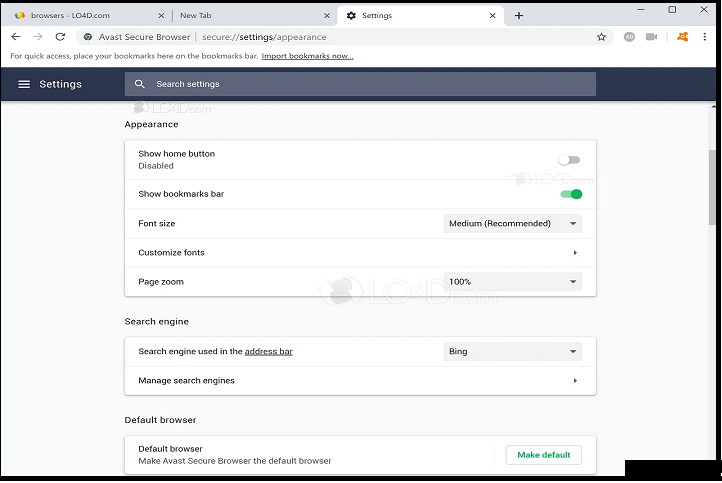Image resolution: width=722 pixels, height=483 pixels.
Task: Open a new tab with the plus button
Action: click(x=519, y=16)
